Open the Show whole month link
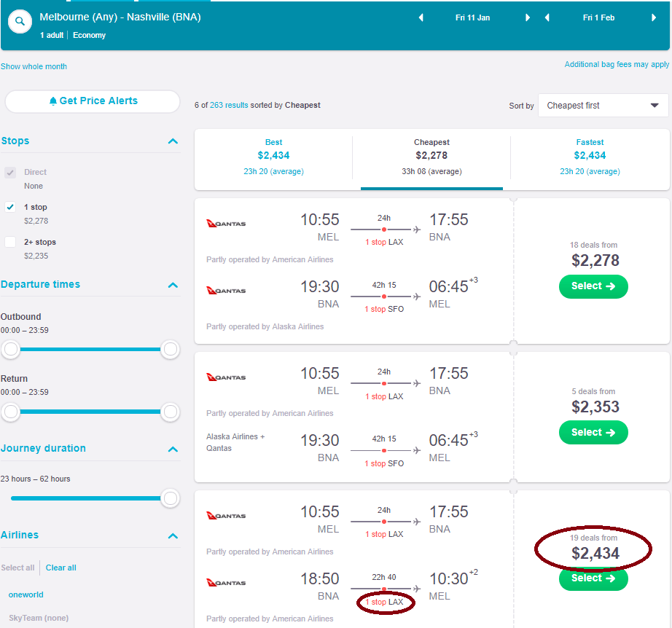The width and height of the screenshot is (672, 628). pos(34,66)
